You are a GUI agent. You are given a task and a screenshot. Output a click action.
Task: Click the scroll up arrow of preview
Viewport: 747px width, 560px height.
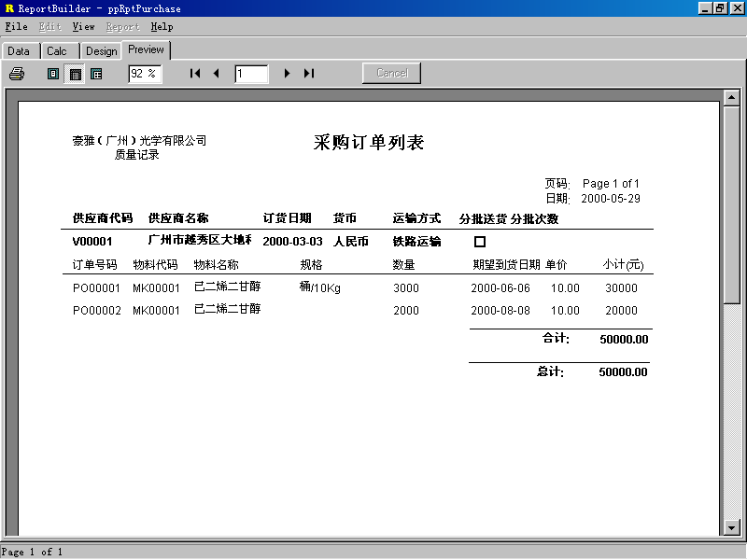(x=732, y=96)
